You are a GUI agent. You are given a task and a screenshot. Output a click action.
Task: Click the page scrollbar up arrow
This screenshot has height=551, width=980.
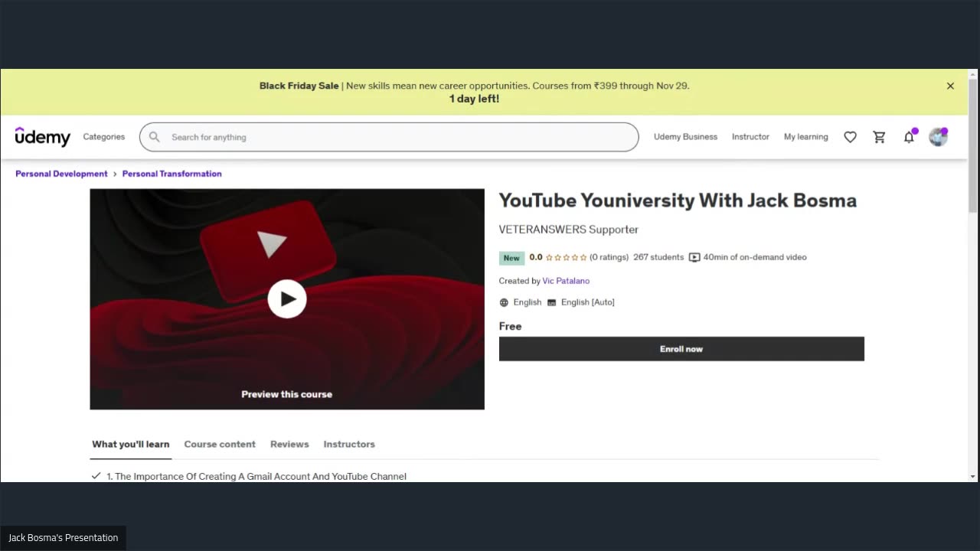point(973,74)
